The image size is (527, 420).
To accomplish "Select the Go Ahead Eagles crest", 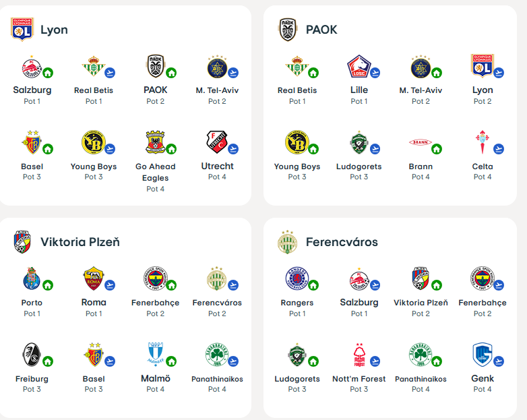I will [x=154, y=142].
